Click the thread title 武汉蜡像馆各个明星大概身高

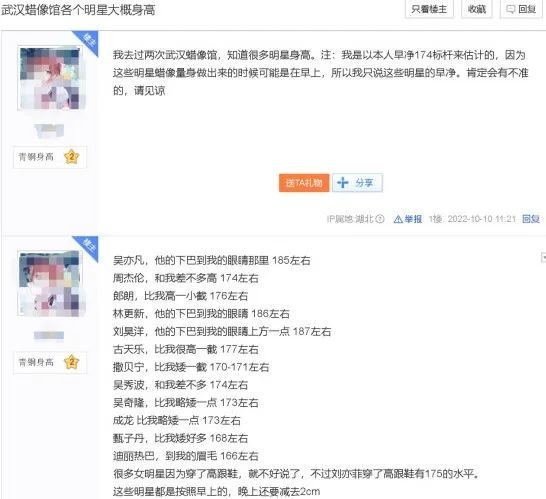coord(78,10)
